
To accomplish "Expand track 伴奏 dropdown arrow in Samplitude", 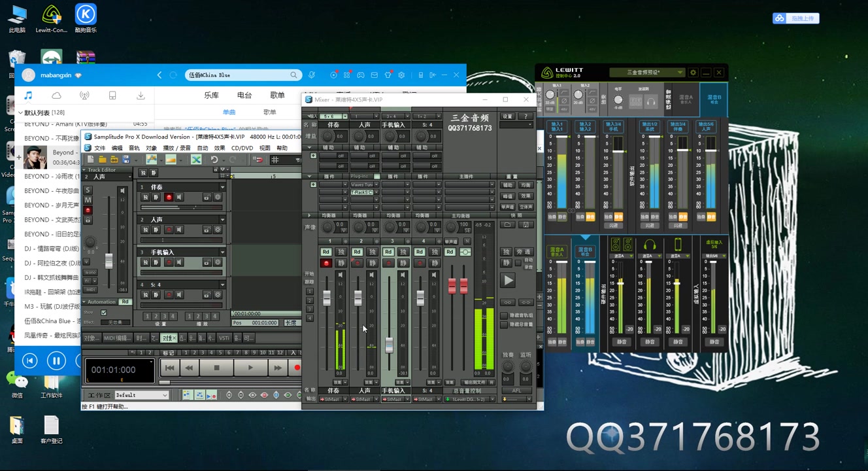I will [223, 187].
